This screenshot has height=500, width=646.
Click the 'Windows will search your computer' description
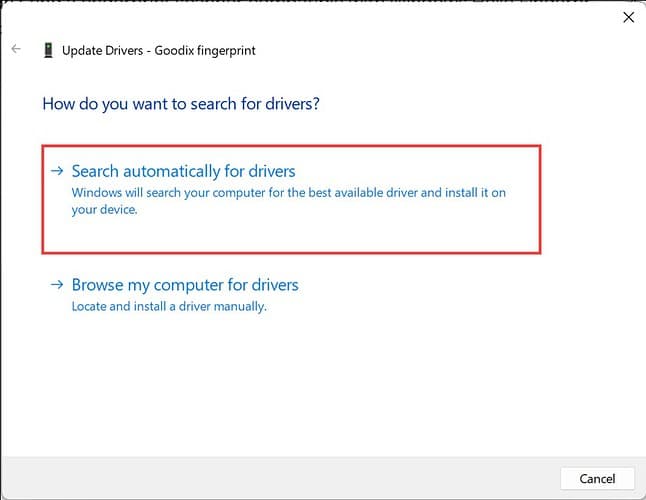(288, 201)
